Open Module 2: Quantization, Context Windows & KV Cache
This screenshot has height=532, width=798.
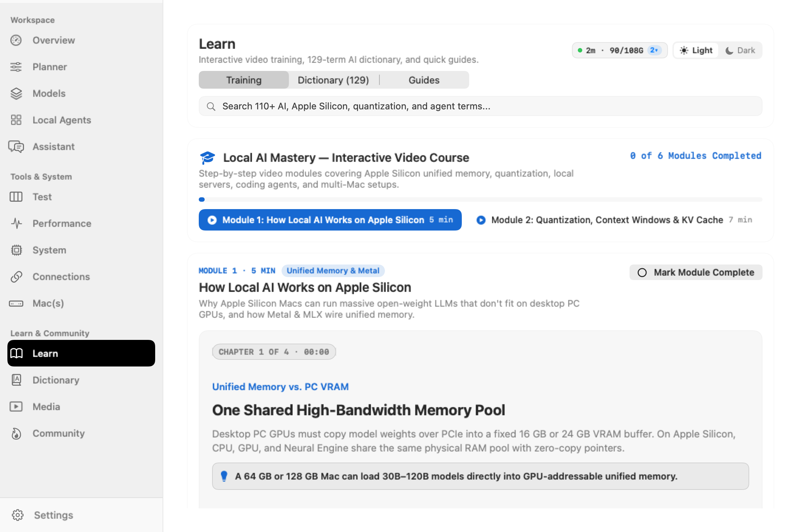coord(614,220)
